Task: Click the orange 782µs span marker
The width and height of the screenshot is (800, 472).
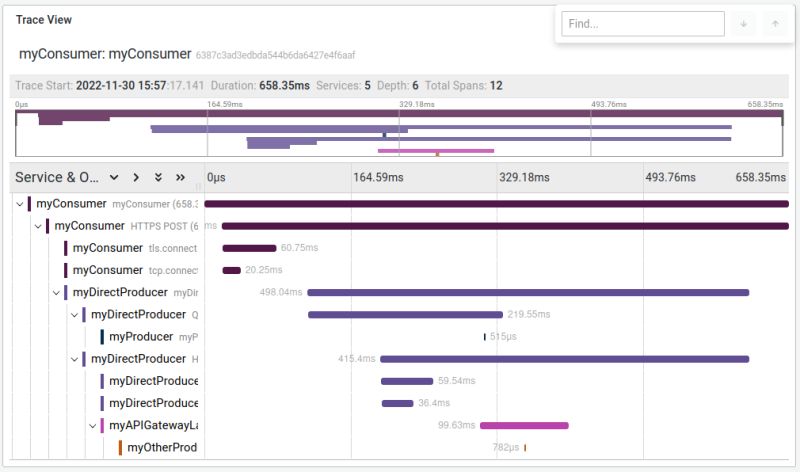Action: coord(524,448)
